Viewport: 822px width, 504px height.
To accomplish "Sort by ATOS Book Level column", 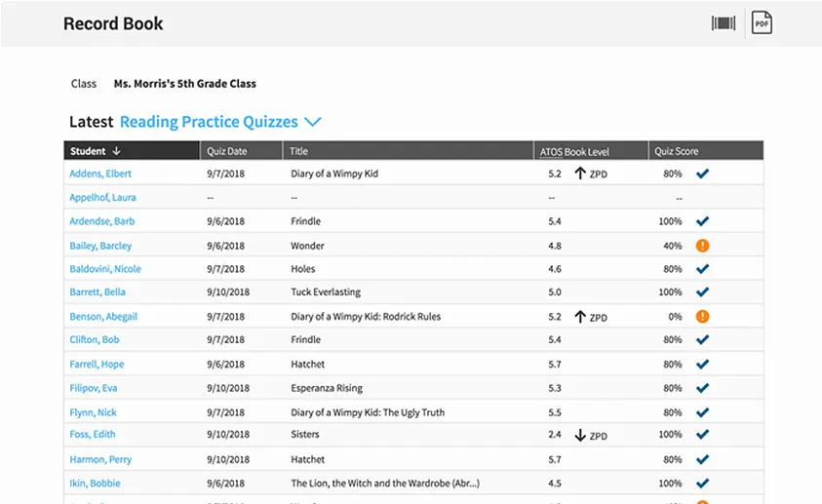I will [574, 151].
